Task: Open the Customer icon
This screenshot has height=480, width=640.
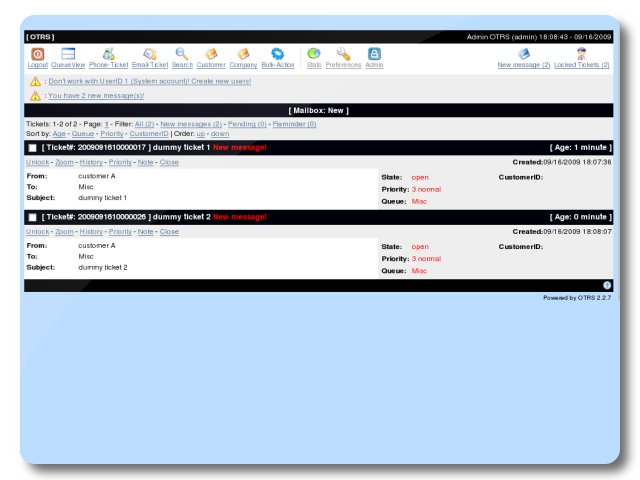Action: click(211, 54)
